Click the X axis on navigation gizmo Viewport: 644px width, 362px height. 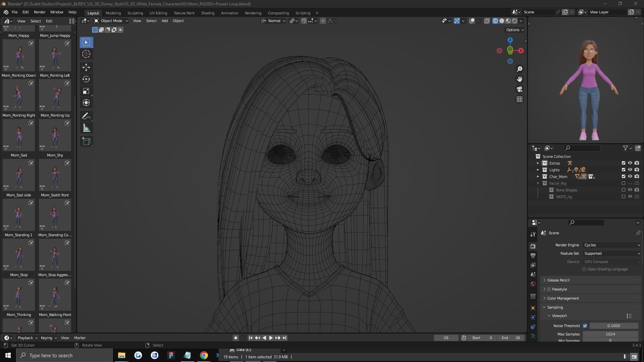pyautogui.click(x=521, y=51)
